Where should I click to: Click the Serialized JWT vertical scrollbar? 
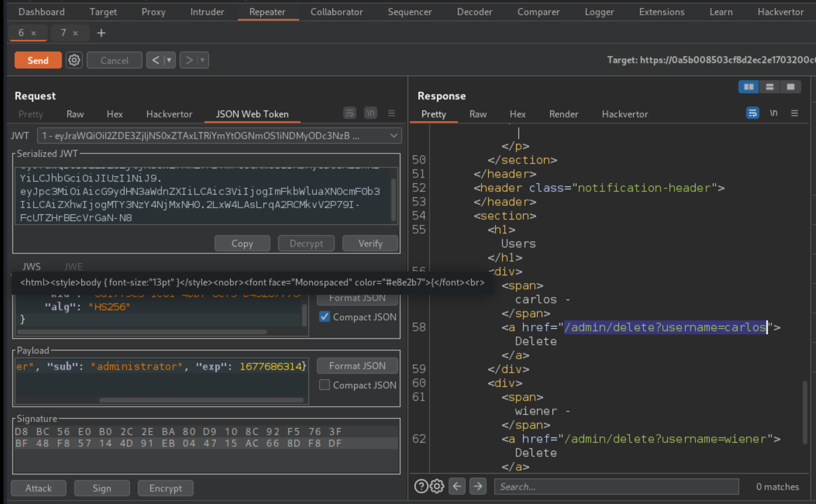point(394,200)
